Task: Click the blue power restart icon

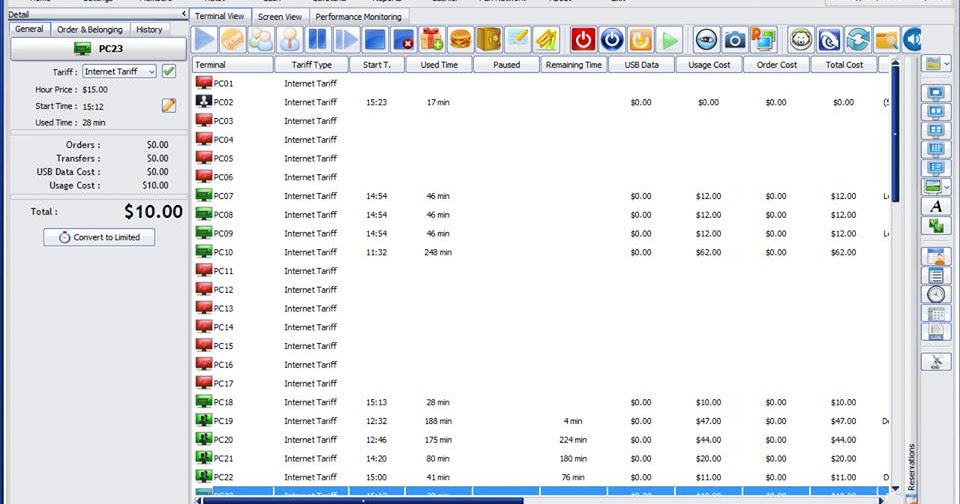Action: pyautogui.click(x=612, y=40)
